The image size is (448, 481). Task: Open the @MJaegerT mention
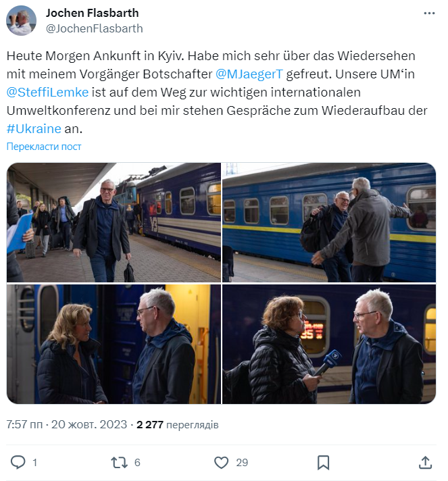point(249,74)
